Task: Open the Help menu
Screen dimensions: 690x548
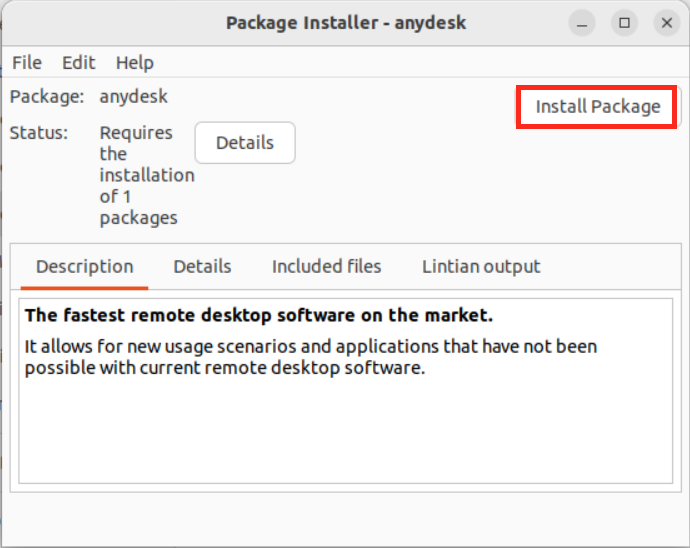Action: 135,63
